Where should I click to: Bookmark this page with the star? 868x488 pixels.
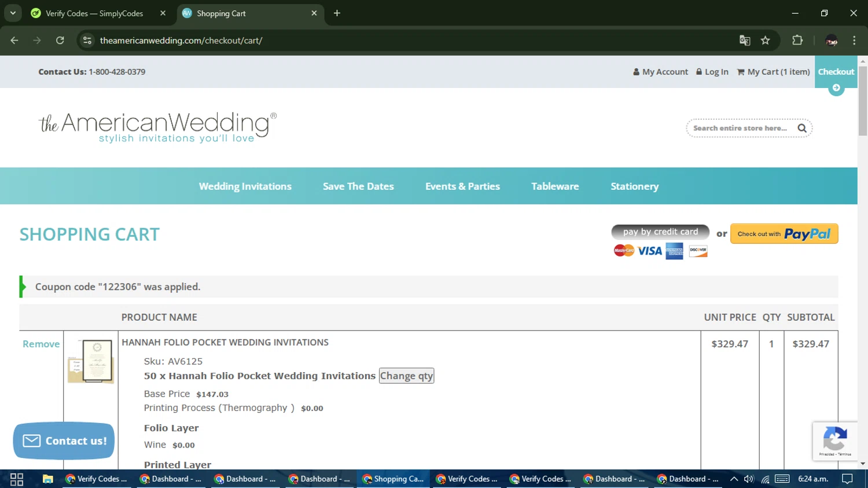pos(766,41)
